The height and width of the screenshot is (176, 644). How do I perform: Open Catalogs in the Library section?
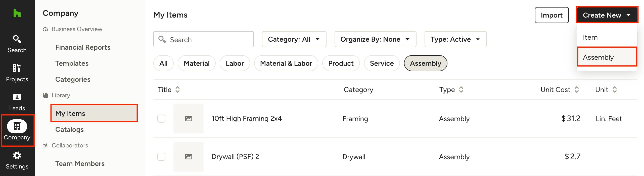click(69, 129)
